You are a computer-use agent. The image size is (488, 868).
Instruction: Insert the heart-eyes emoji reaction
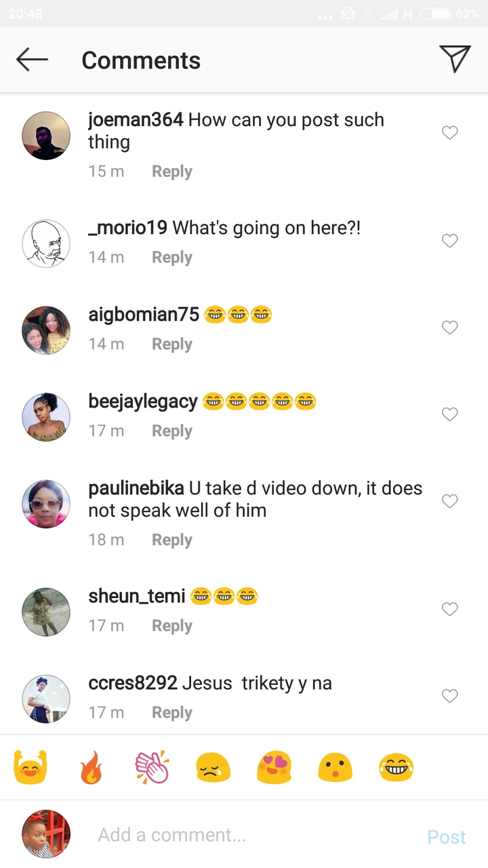tap(274, 768)
